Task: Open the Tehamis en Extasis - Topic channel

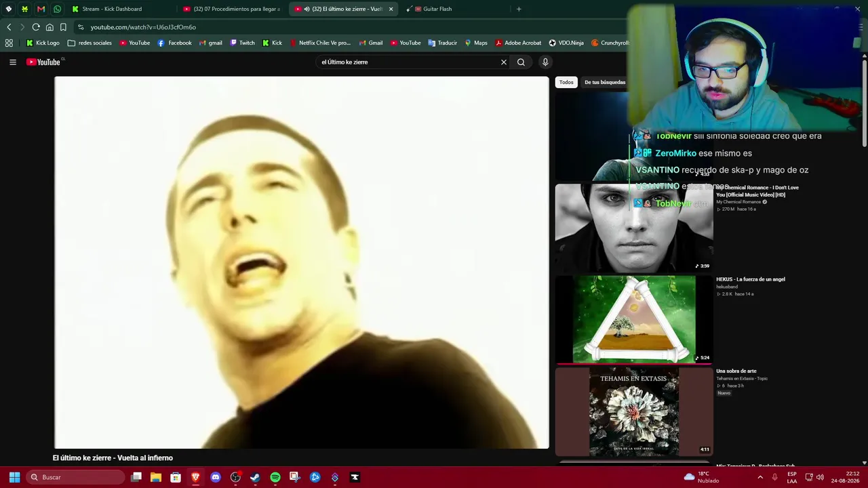Action: 742,378
